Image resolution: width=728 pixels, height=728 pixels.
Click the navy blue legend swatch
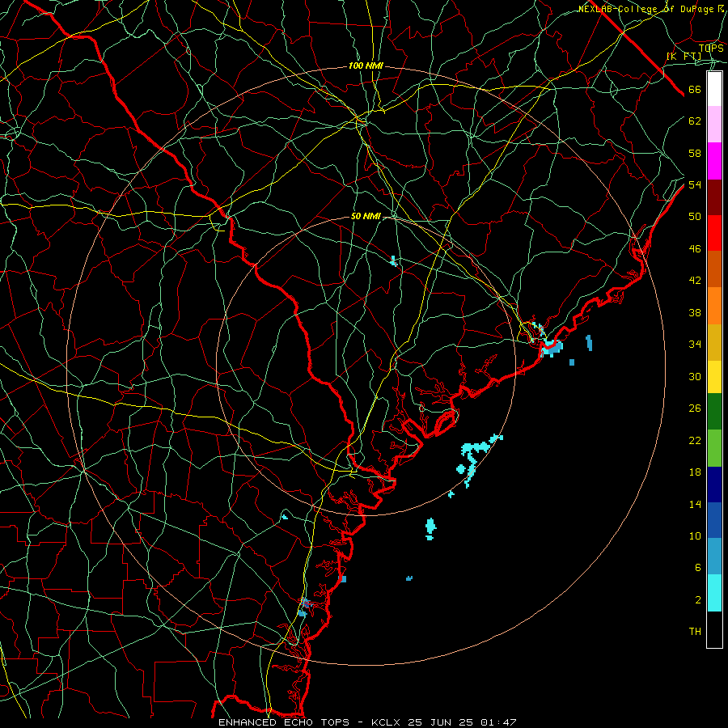point(714,485)
